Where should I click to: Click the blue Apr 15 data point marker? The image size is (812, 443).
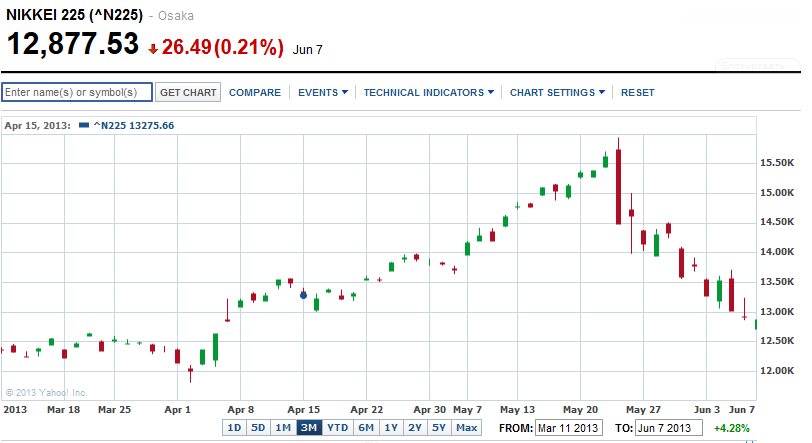(303, 295)
